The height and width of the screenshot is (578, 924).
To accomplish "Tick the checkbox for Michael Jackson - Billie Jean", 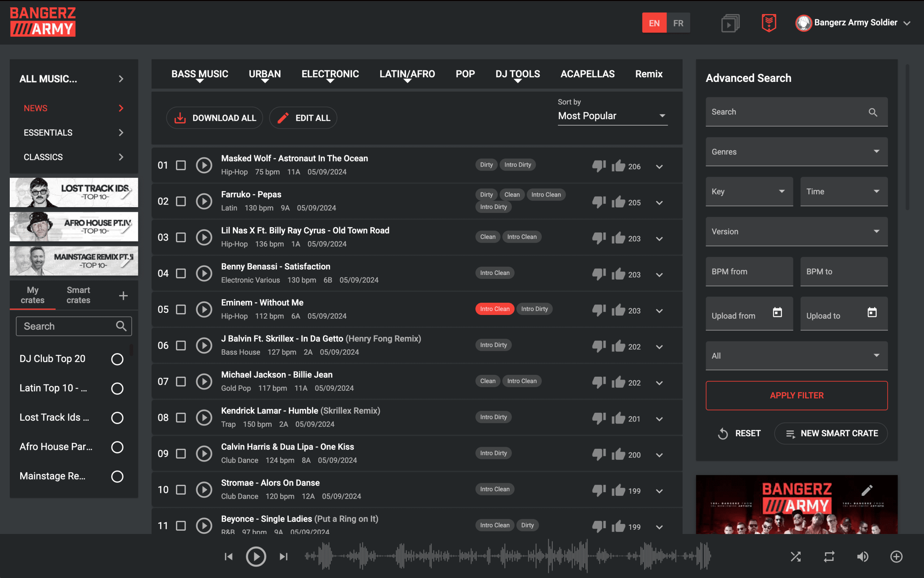I will coord(181,381).
